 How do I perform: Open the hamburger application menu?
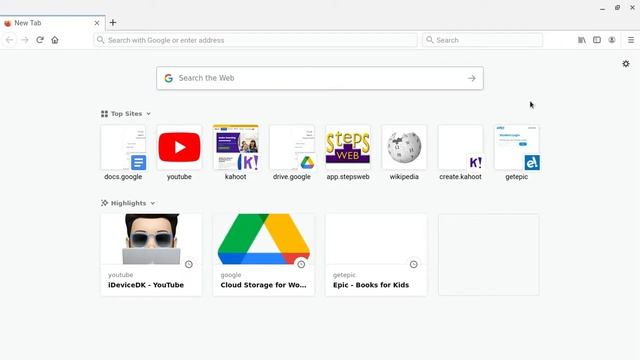(x=631, y=40)
